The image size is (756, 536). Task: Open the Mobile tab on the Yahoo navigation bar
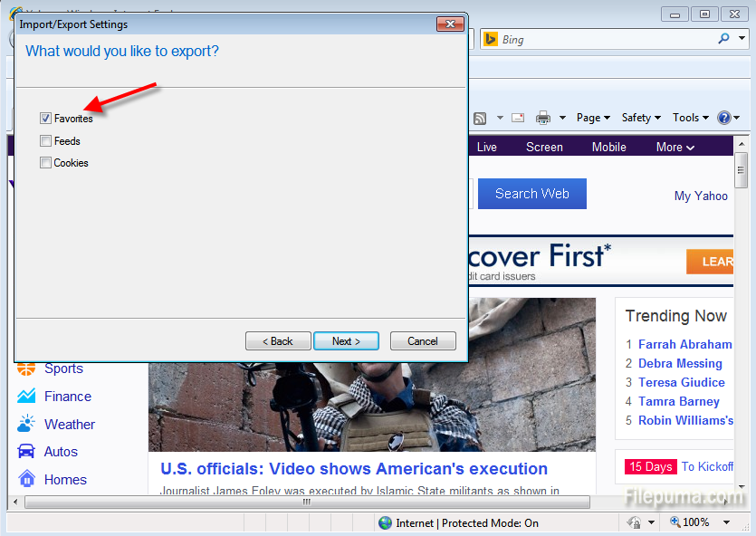[608, 147]
